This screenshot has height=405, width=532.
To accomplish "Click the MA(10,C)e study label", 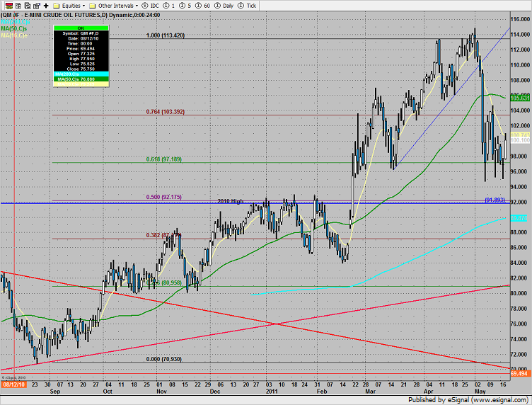I will 14,35.
